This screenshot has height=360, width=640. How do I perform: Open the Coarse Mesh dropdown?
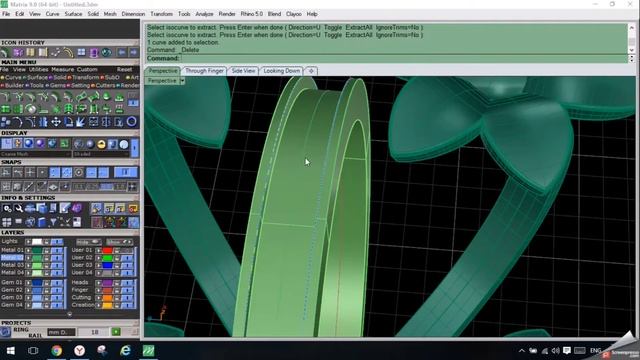coord(36,154)
